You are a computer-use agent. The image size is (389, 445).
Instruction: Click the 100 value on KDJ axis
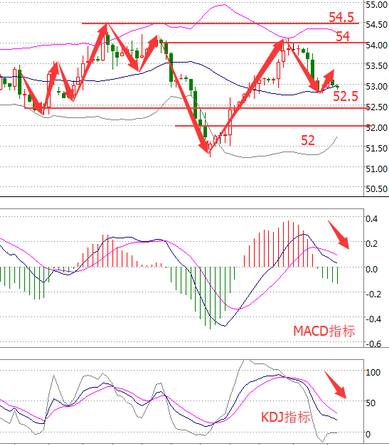373,372
